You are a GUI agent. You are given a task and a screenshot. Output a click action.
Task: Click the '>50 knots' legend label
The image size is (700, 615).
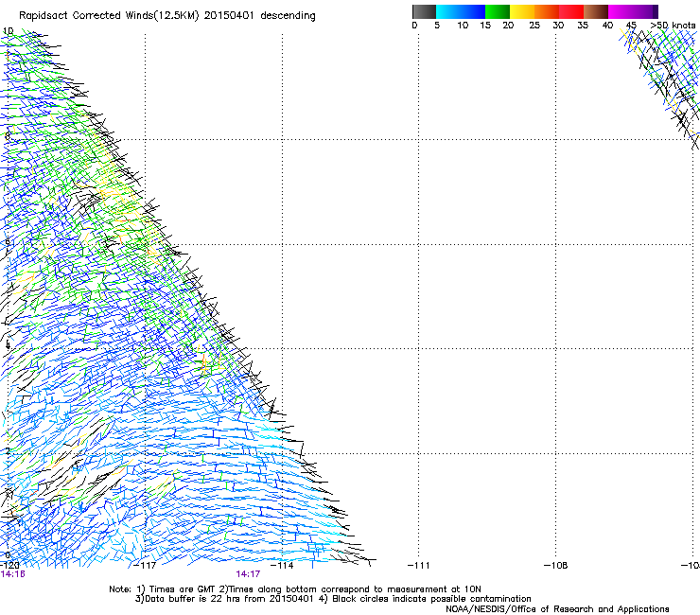673,26
